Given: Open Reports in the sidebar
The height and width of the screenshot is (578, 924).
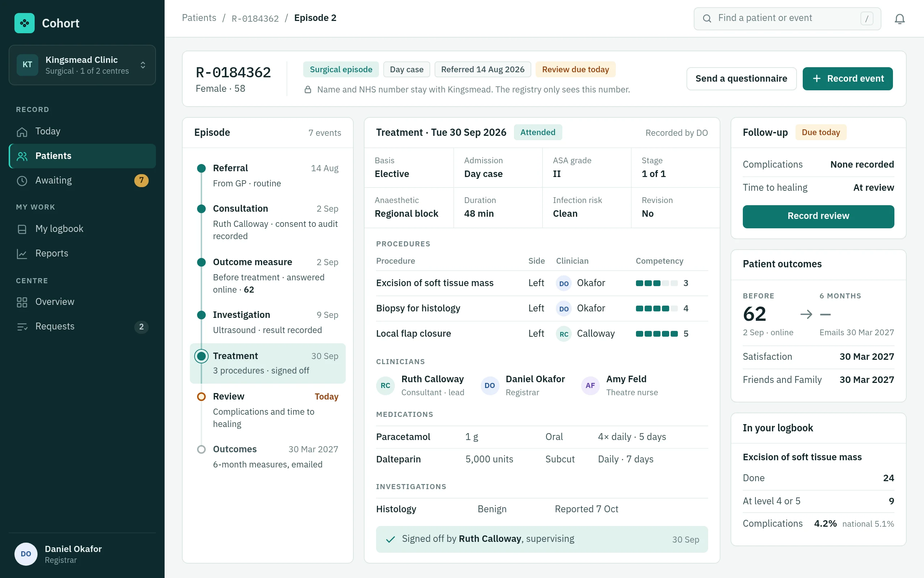Looking at the screenshot, I should (x=82, y=254).
